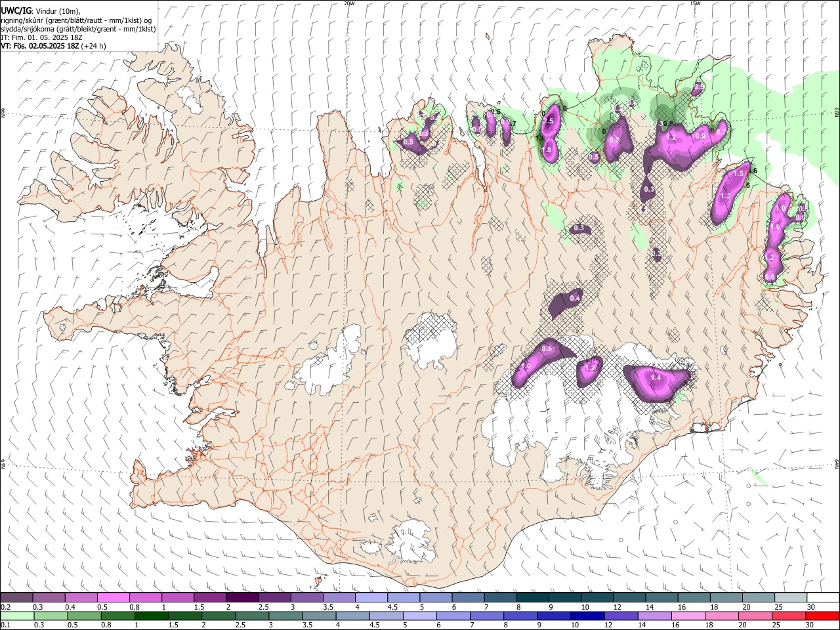Pick the medium green 0.8 swatch in the lower legend
Image resolution: width=840 pixels, height=630 pixels.
(117, 616)
